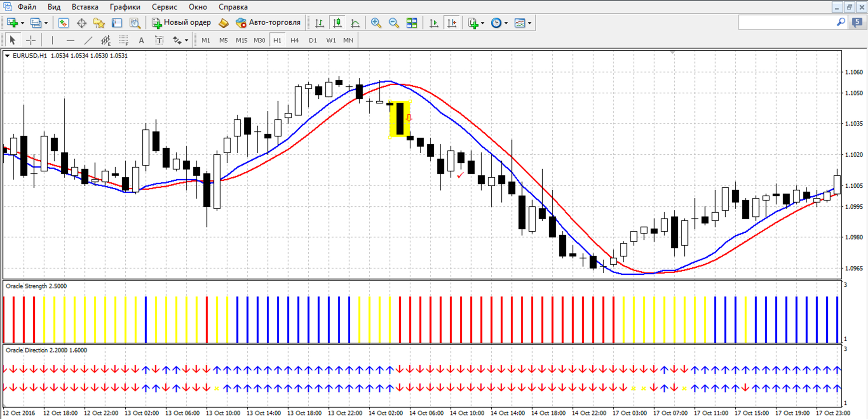Tile chart windows with the grid icon

coord(412,23)
